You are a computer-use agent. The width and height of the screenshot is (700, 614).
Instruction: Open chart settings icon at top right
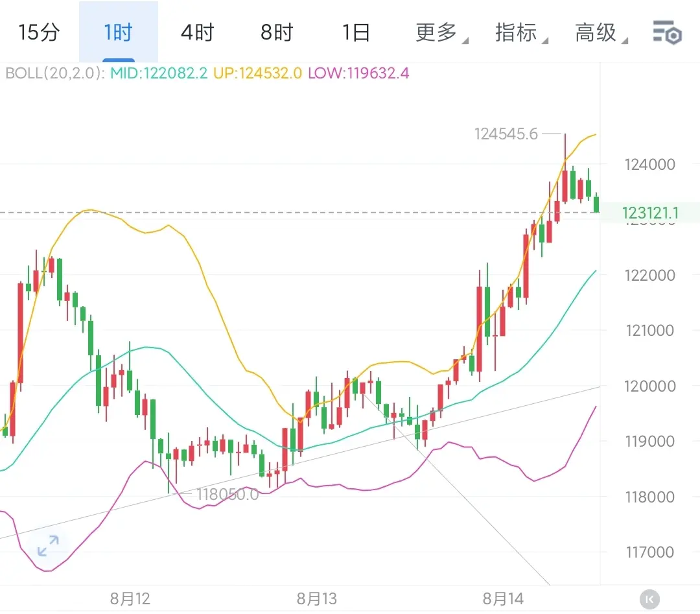click(667, 32)
